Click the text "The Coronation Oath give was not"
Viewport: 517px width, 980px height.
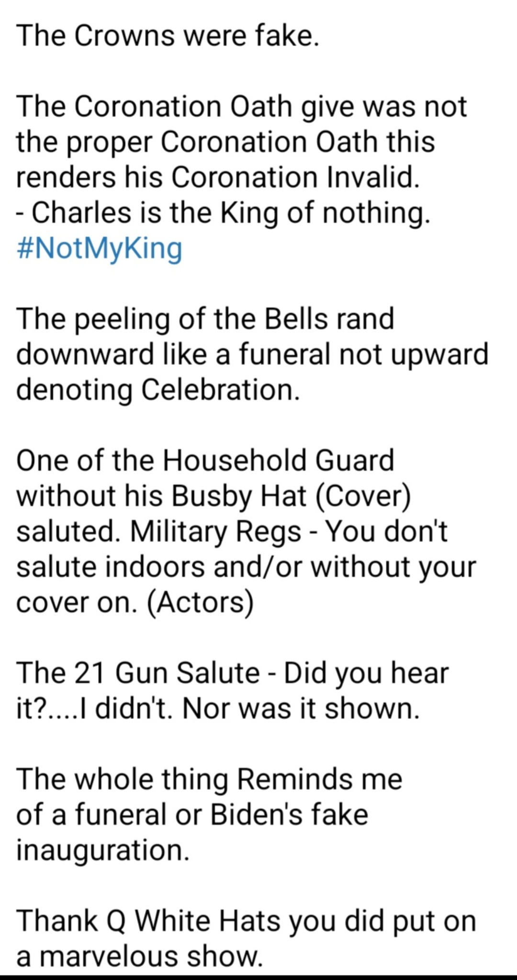pyautogui.click(x=241, y=106)
